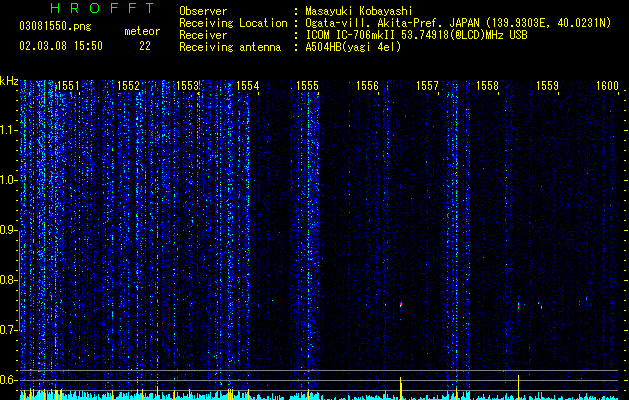Click the Observer label

coord(203,11)
